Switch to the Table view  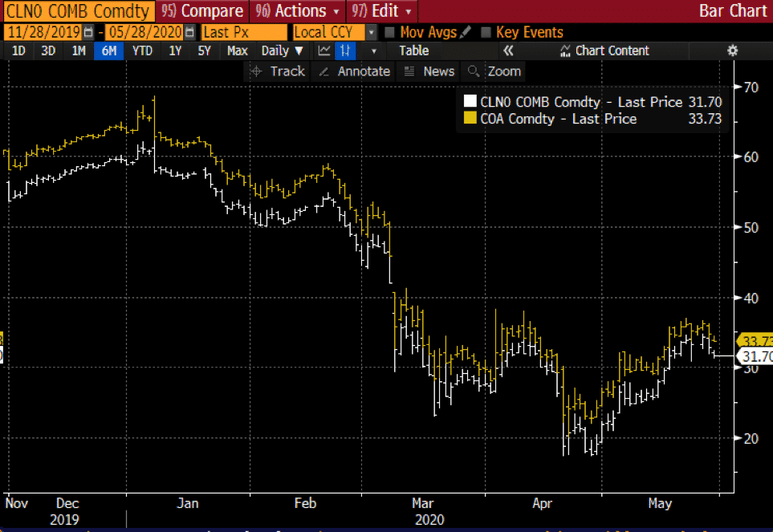[413, 51]
